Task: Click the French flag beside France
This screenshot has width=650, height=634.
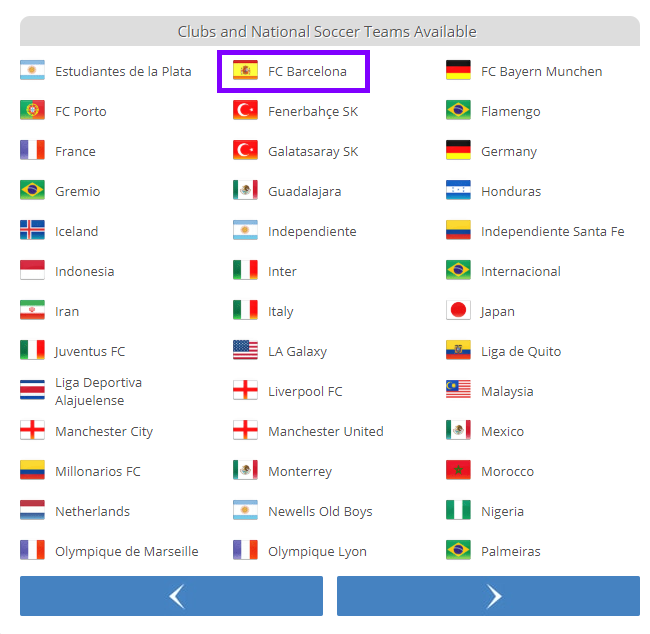Action: pos(32,150)
